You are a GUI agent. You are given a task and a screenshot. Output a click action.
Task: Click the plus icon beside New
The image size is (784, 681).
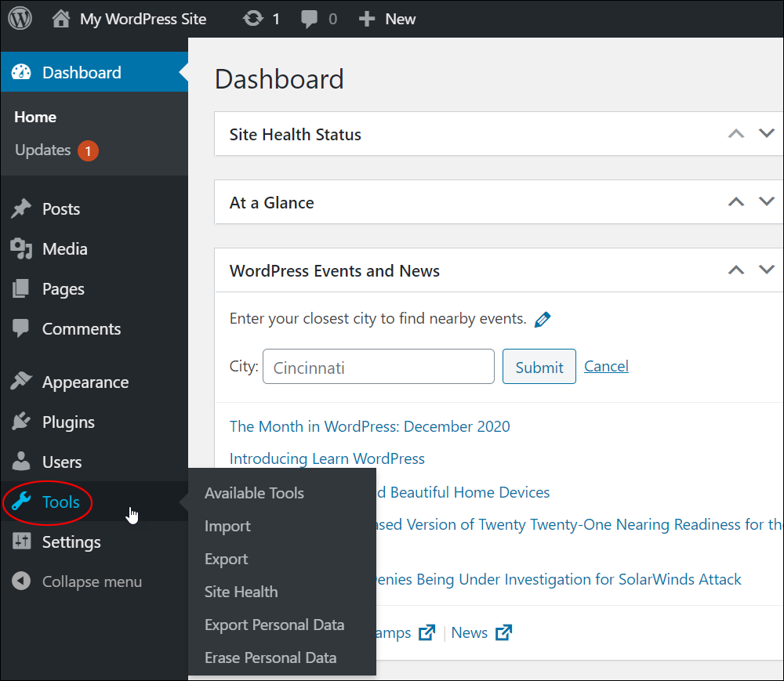pyautogui.click(x=366, y=19)
